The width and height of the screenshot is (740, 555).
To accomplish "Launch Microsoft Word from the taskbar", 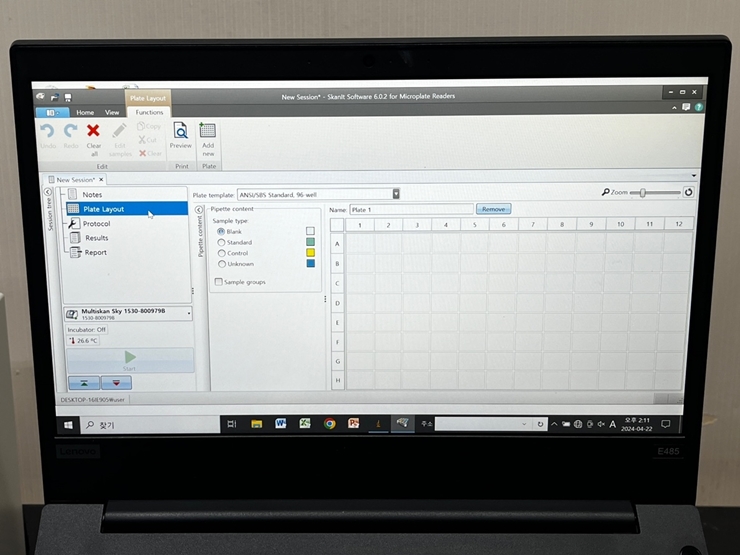I will click(x=281, y=424).
